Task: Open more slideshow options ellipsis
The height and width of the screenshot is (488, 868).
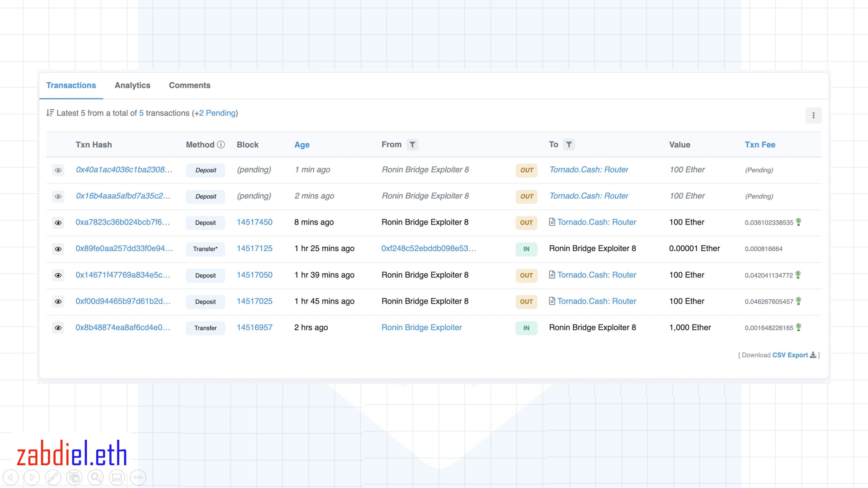Action: [x=138, y=477]
